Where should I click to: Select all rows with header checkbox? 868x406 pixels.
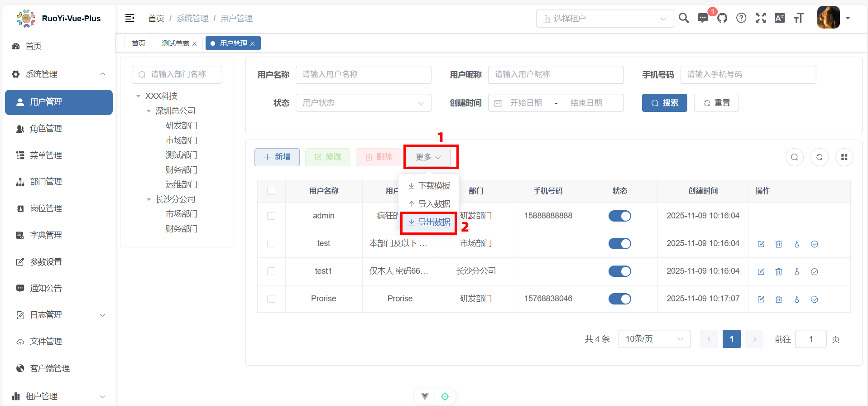[271, 191]
